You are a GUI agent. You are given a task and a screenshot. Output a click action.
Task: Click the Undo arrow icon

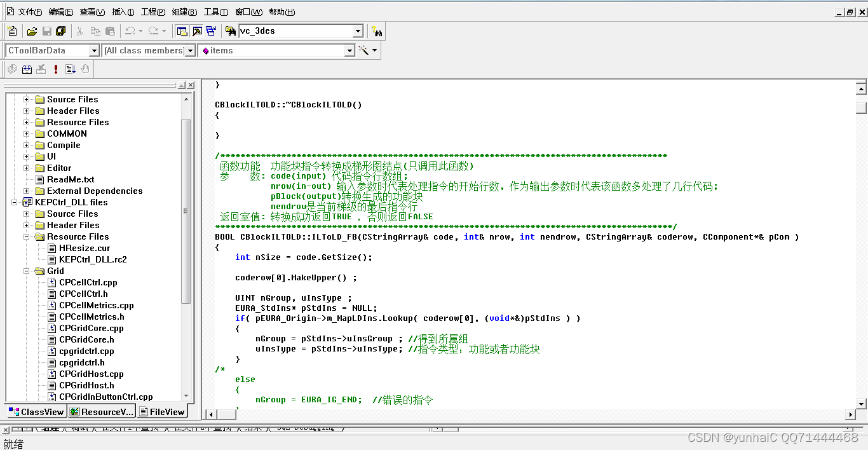(130, 31)
